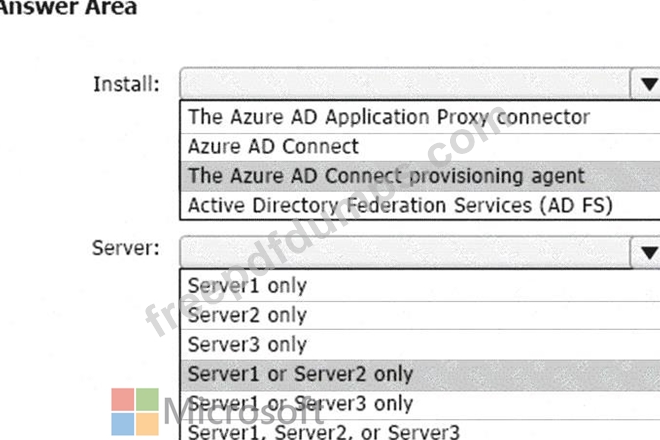Click the red square of Microsoft logo

point(121,399)
